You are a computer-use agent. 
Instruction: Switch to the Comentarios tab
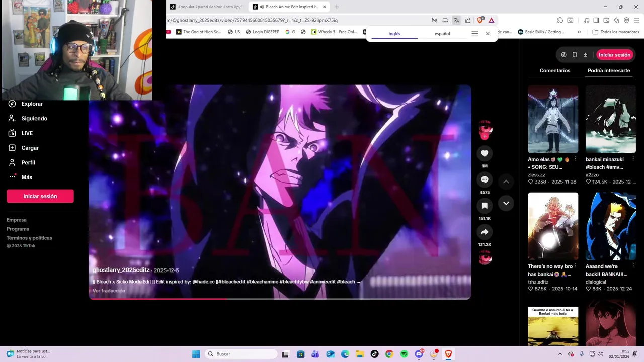555,71
